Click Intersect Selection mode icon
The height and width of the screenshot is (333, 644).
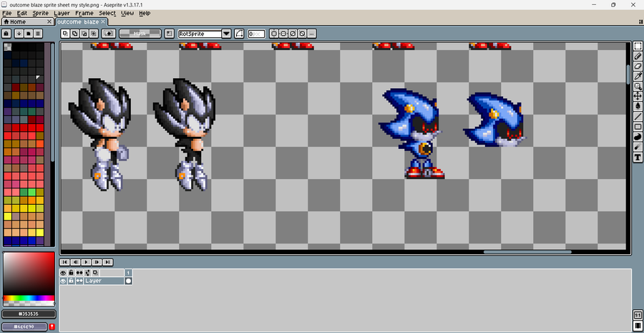click(94, 34)
